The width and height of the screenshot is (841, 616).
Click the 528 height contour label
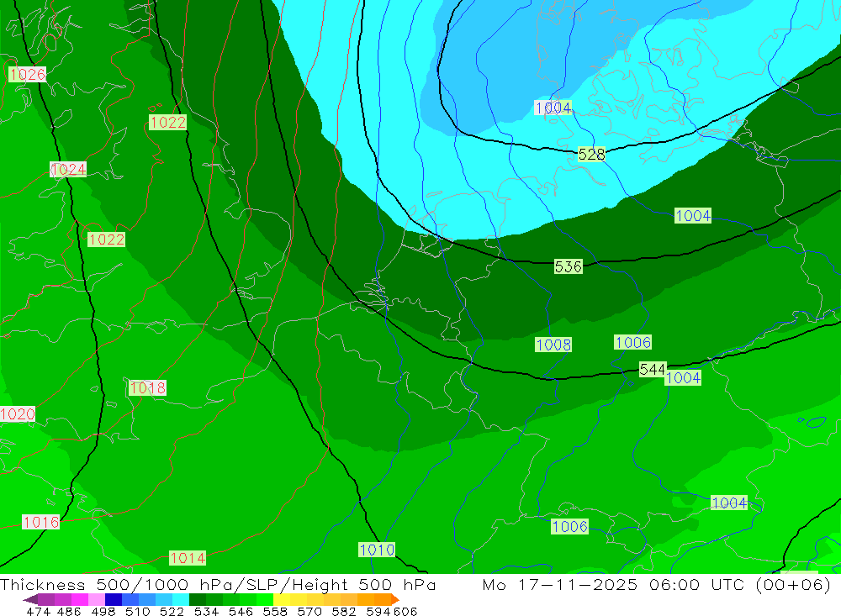(x=591, y=155)
